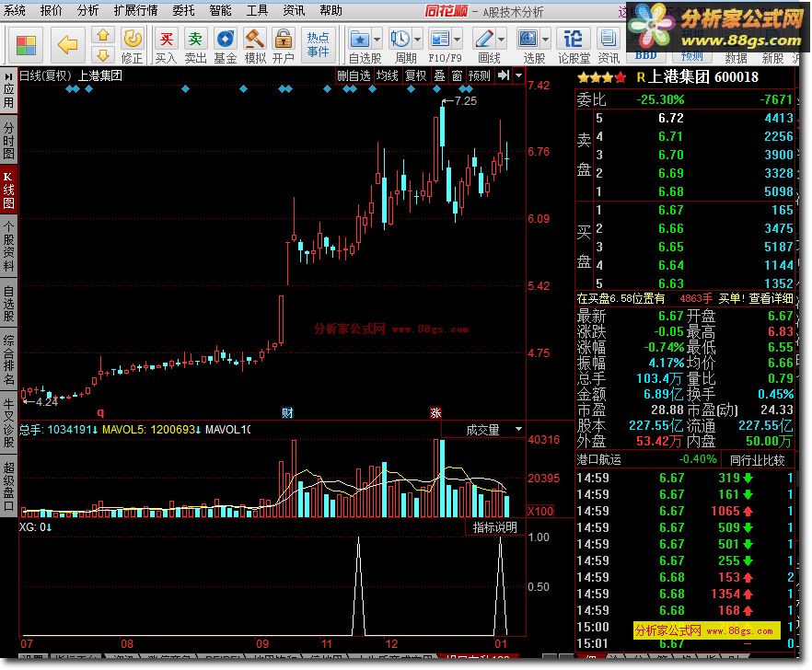Open the 成交量 indicator dropdown

(x=518, y=430)
